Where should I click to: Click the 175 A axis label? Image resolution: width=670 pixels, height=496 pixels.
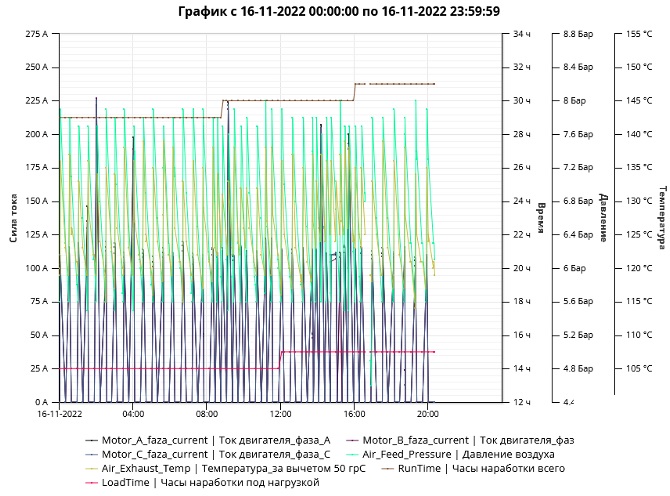(36, 167)
